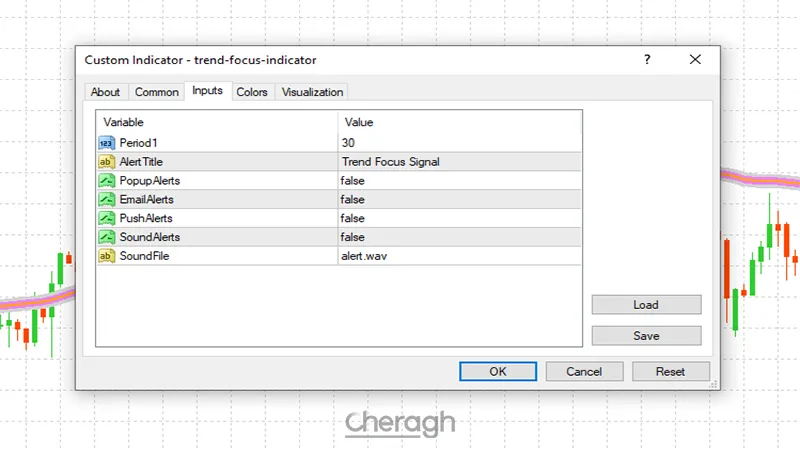Click the PopupAlerts boolean type icon

pyautogui.click(x=106, y=181)
